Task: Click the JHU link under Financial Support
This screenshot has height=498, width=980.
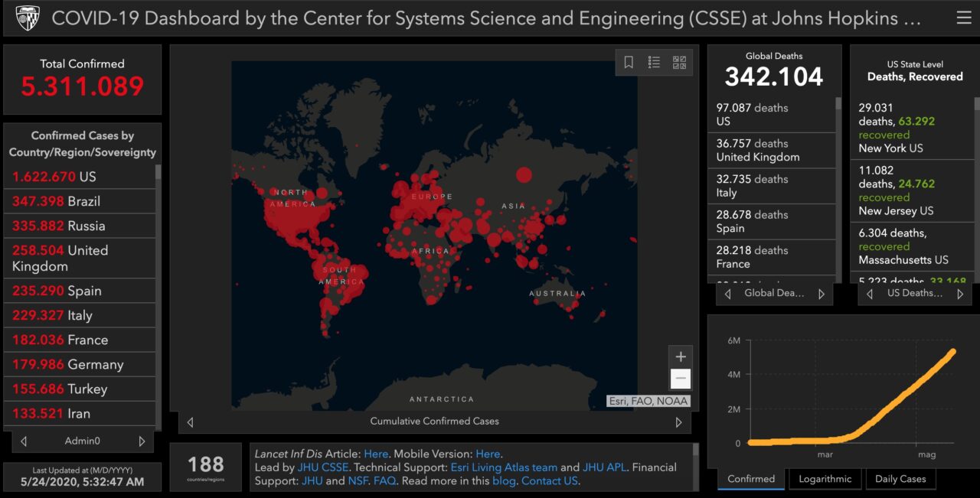Action: [312, 481]
